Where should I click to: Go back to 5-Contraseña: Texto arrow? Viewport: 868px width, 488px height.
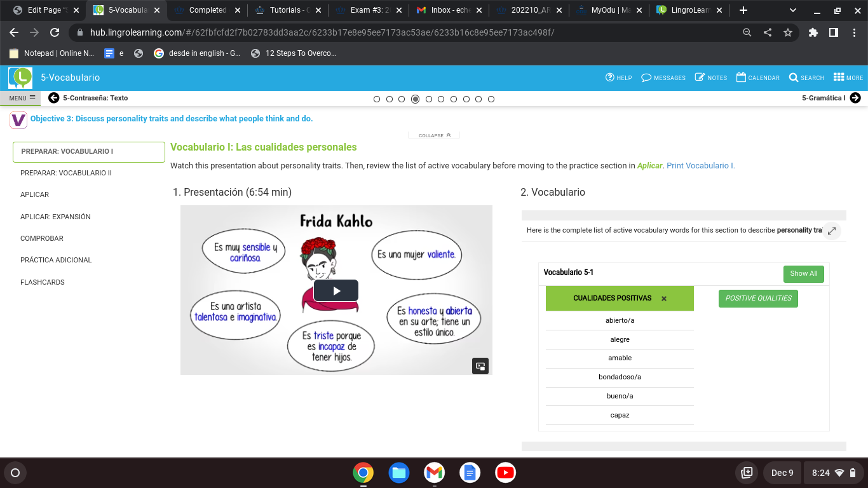click(53, 98)
